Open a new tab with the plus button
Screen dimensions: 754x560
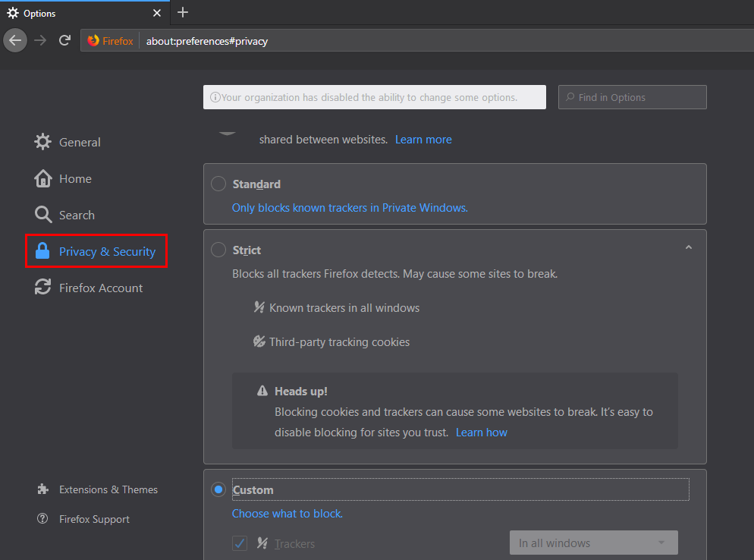tap(183, 12)
